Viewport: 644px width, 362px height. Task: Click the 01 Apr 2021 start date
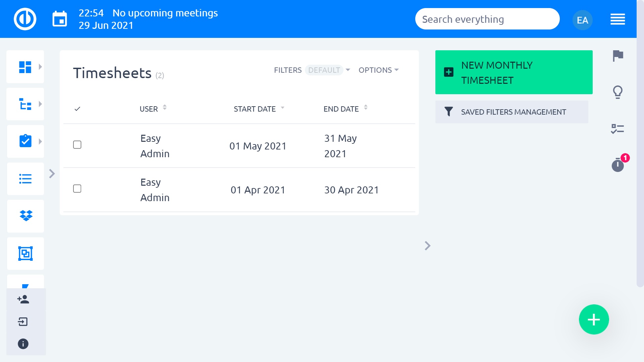258,190
